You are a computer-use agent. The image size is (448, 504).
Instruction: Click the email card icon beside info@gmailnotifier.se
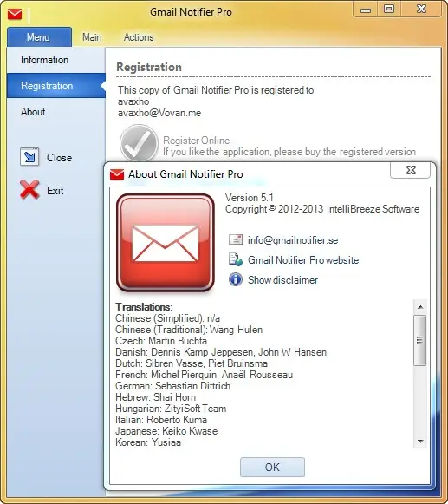tap(236, 239)
